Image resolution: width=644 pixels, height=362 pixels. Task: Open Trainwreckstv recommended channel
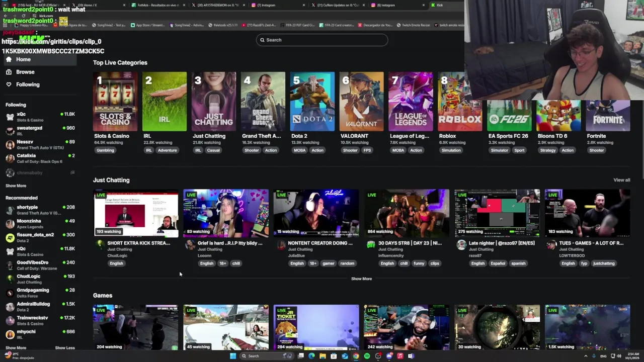pos(39,320)
